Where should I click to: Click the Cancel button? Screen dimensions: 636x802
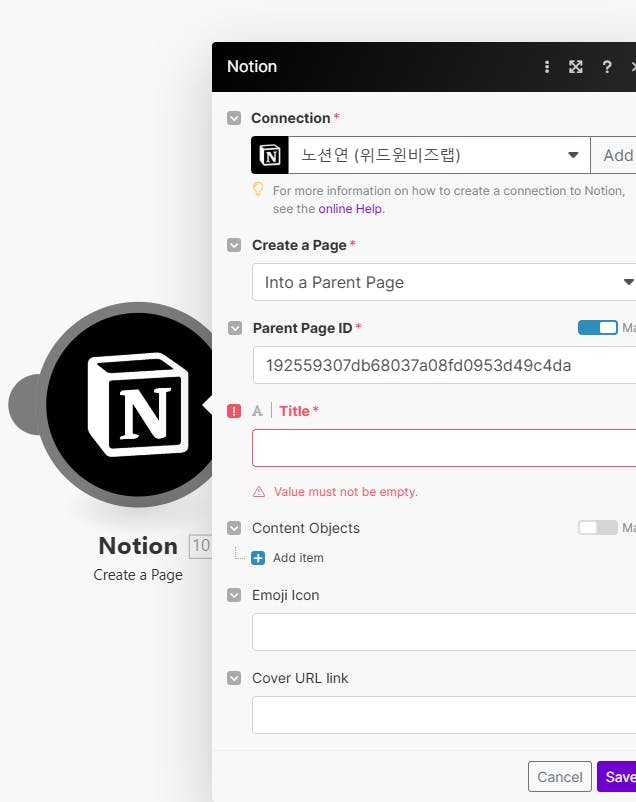tap(559, 777)
